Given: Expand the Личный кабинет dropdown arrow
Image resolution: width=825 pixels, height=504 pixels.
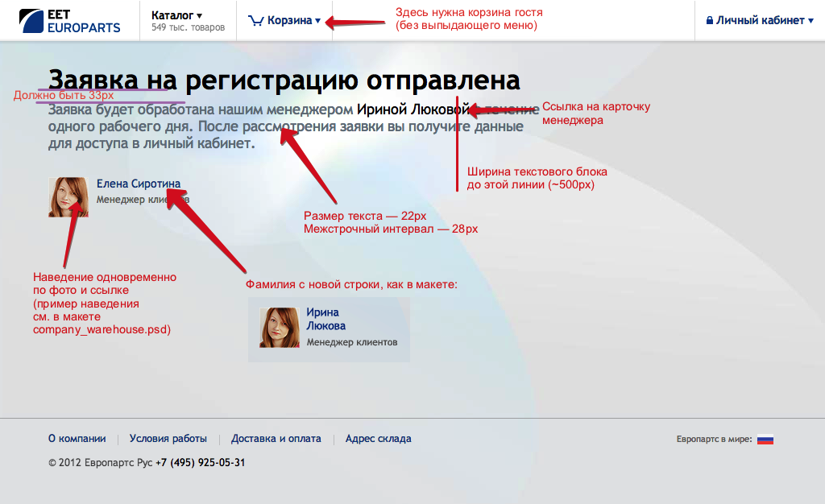Looking at the screenshot, I should pos(810,21).
